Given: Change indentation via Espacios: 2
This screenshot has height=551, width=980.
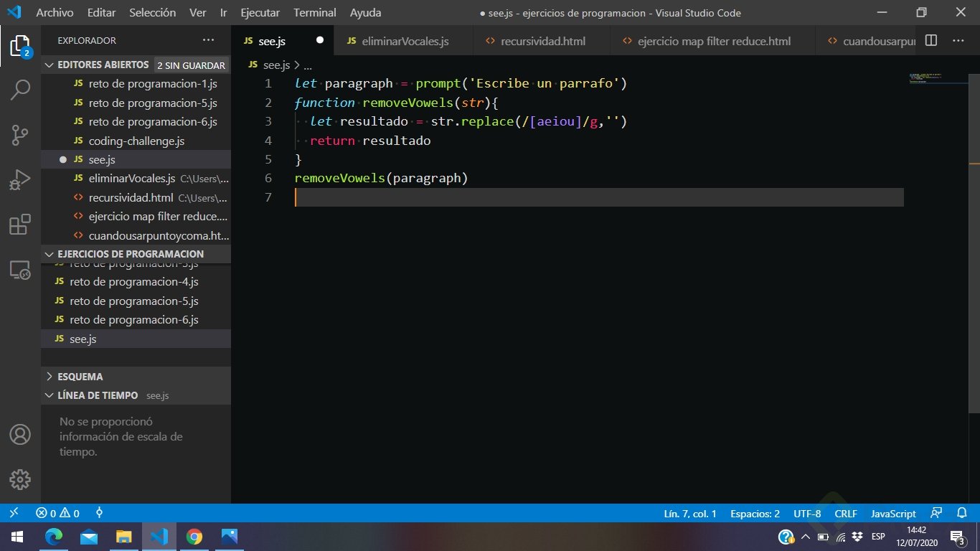Looking at the screenshot, I should [755, 514].
